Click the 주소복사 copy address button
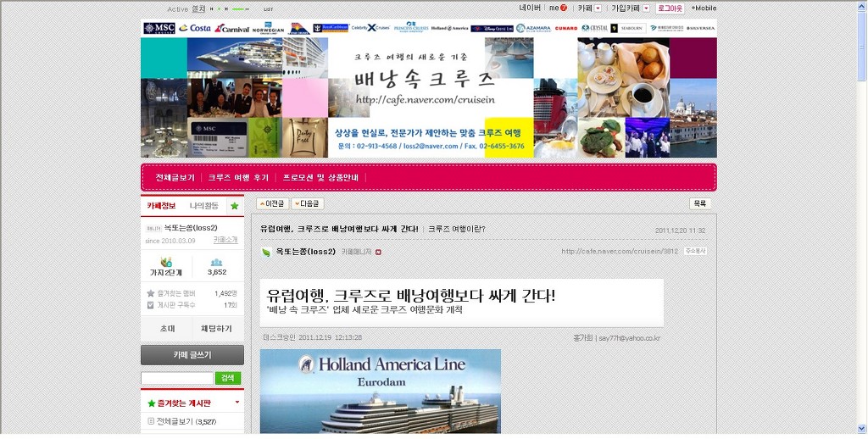This screenshot has width=868, height=439. (x=695, y=251)
